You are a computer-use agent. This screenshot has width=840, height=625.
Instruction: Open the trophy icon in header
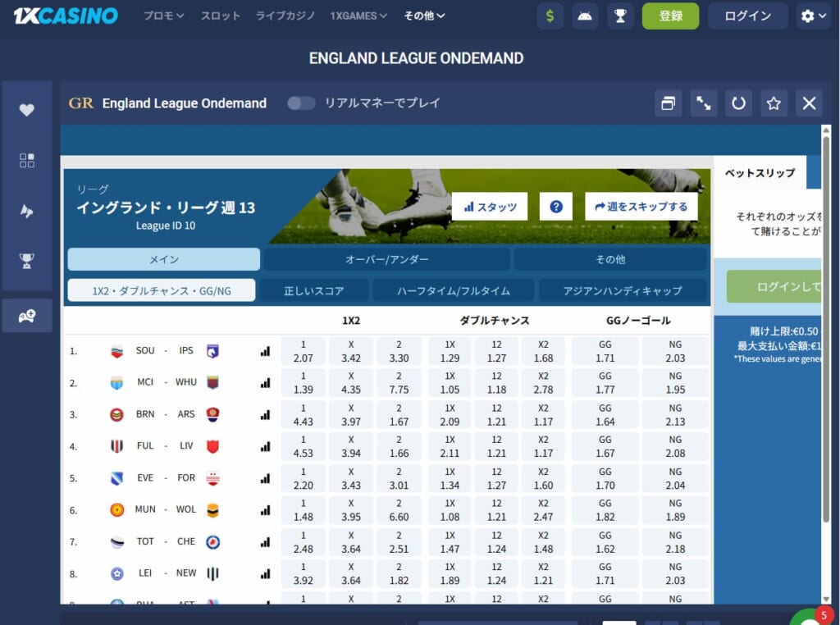pos(620,16)
